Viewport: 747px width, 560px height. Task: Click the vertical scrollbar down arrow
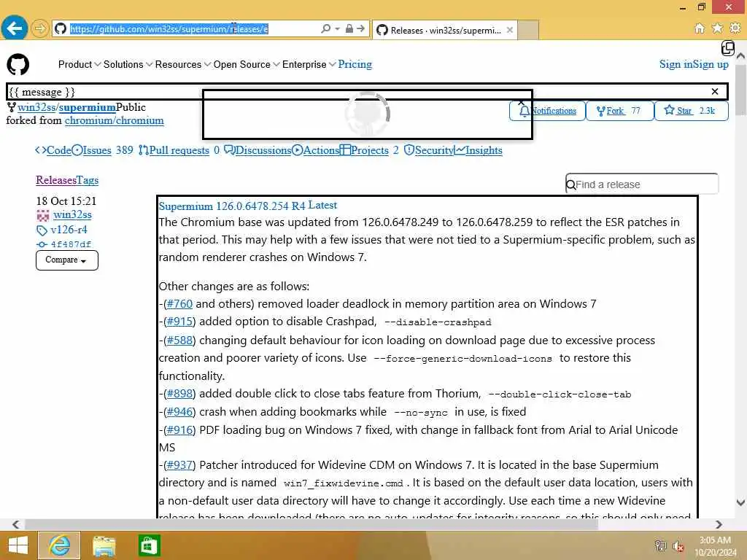[741, 502]
